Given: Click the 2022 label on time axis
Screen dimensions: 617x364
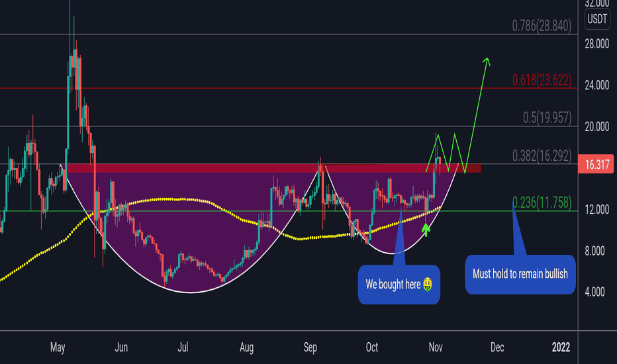Looking at the screenshot, I should click(561, 347).
